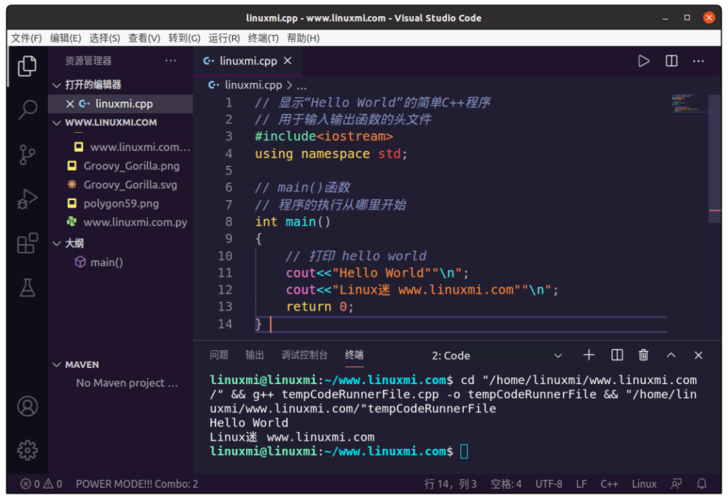The width and height of the screenshot is (728, 500).
Task: Open the Source Control view
Action: 27,155
